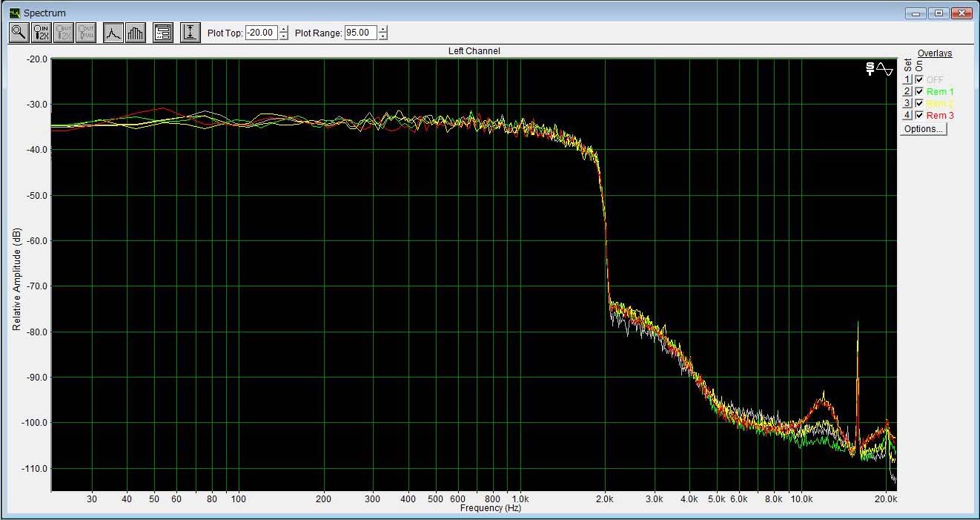Click the zoom OUT FULL button
980x520 pixels.
click(86, 33)
